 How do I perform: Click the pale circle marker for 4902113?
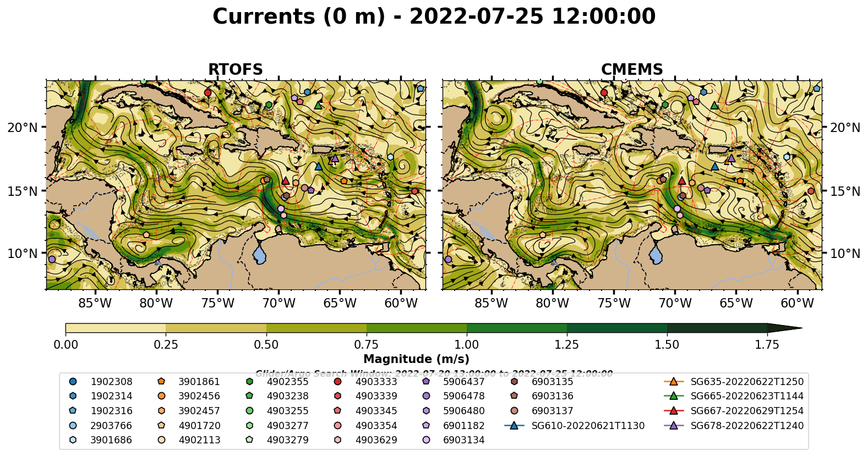(161, 440)
